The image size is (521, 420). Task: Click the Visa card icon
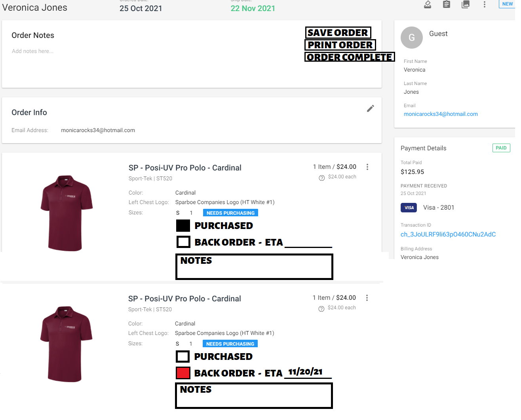point(409,208)
